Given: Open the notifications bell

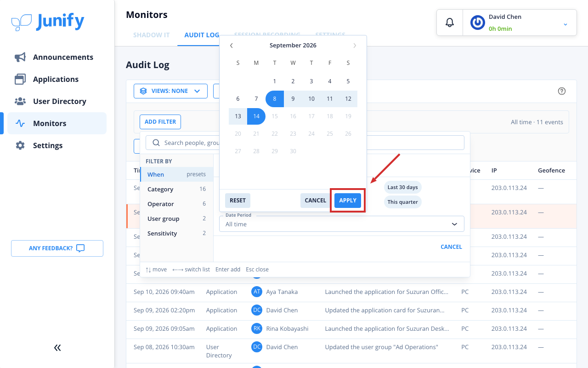Looking at the screenshot, I should click(450, 23).
